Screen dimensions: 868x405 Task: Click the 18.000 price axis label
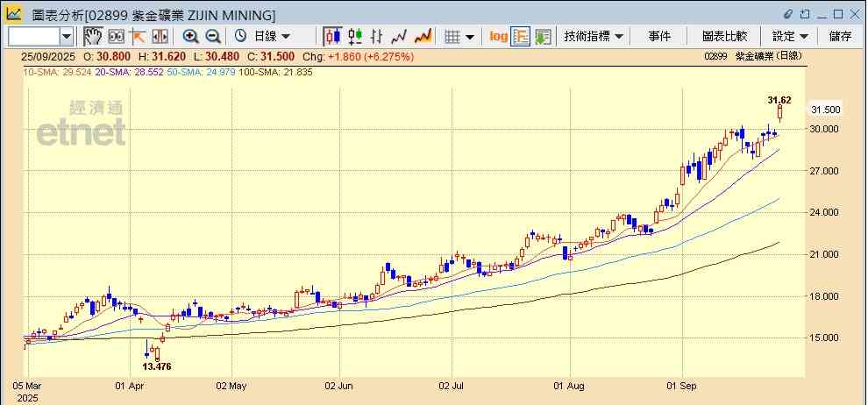click(825, 296)
